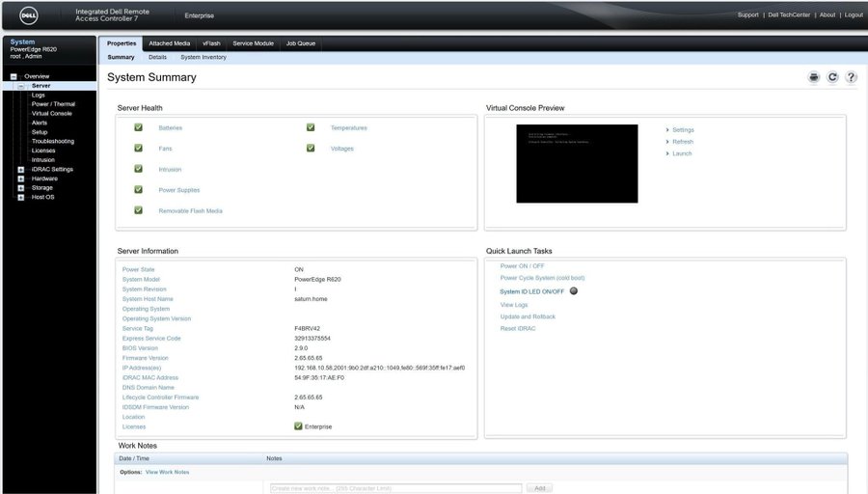Open the help question mark icon
The image size is (868, 494).
[851, 77]
